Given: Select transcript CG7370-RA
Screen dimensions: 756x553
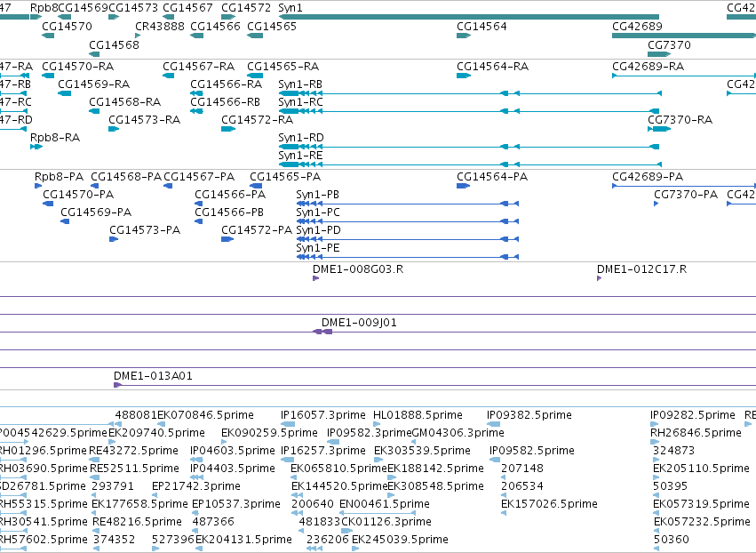Looking at the screenshot, I should click(659, 129).
